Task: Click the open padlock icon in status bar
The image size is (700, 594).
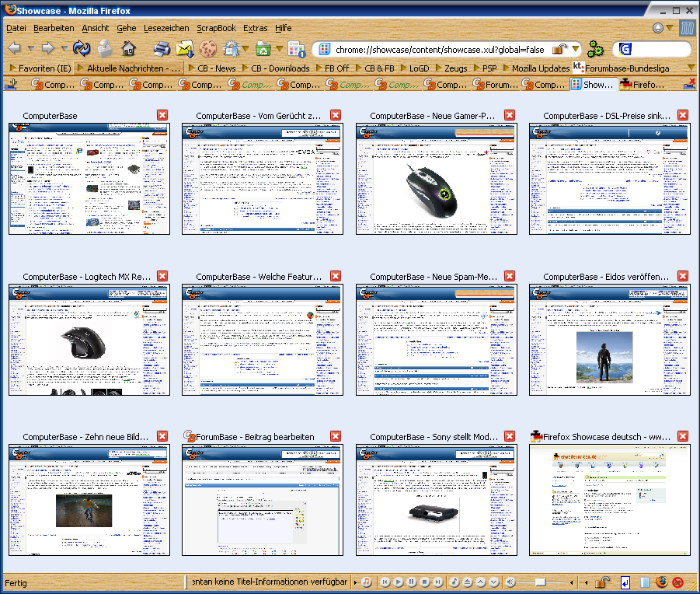Action: pos(603,582)
